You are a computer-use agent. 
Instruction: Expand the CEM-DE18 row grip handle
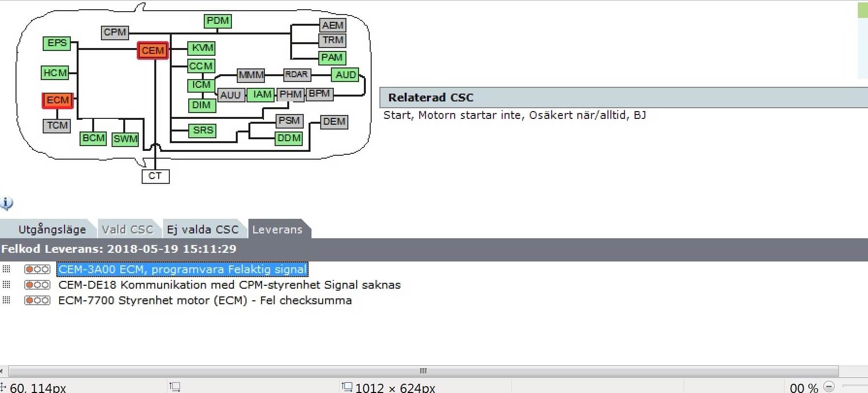(x=6, y=284)
